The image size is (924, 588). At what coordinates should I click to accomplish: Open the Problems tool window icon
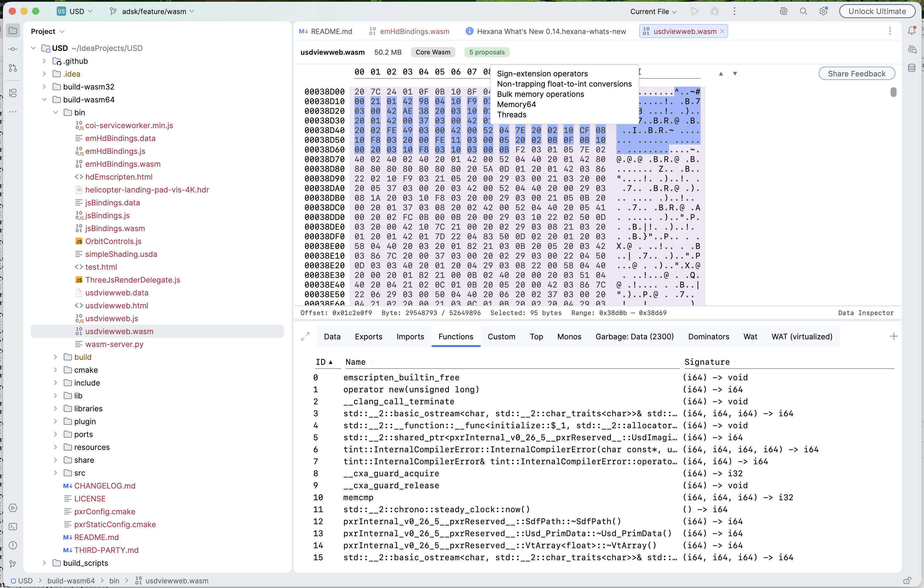(x=13, y=545)
